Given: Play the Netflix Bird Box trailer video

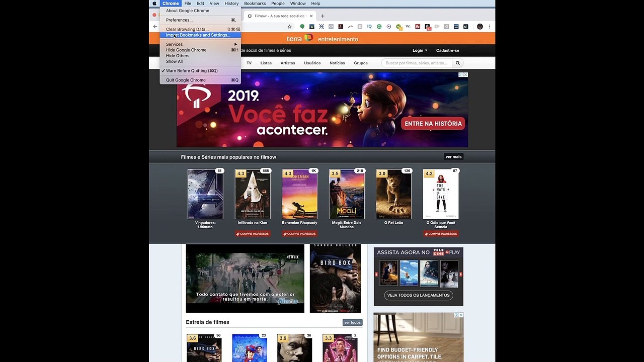Looking at the screenshot, I should point(245,279).
